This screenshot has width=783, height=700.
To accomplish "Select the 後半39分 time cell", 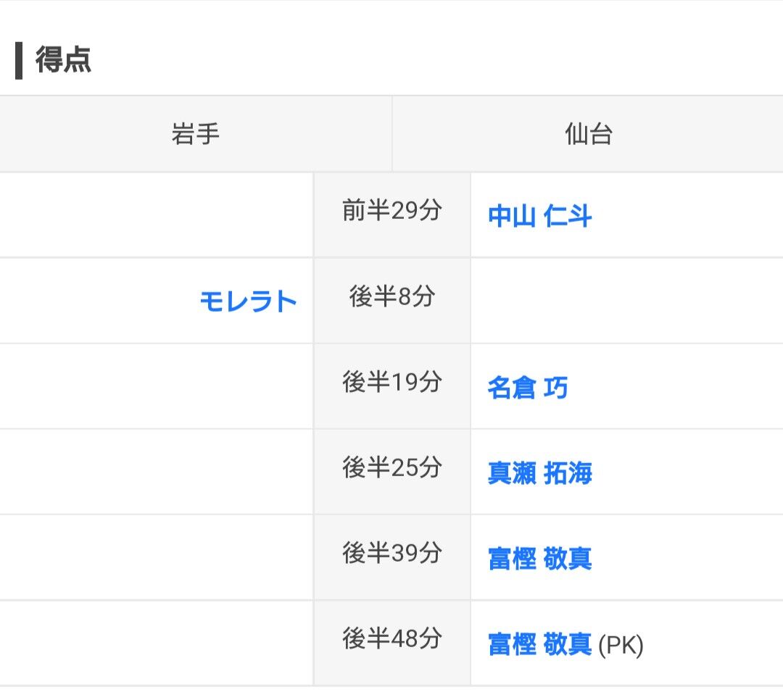I will [x=391, y=554].
